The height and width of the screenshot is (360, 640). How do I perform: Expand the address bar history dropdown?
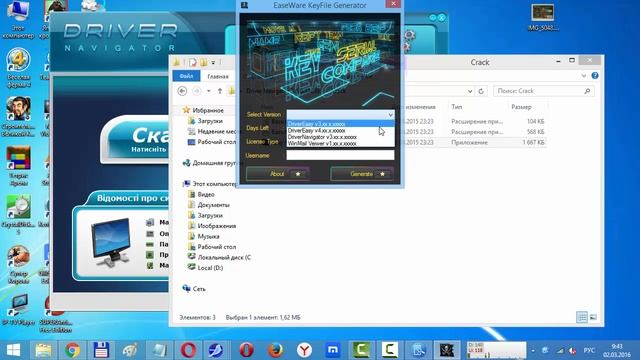click(x=470, y=91)
